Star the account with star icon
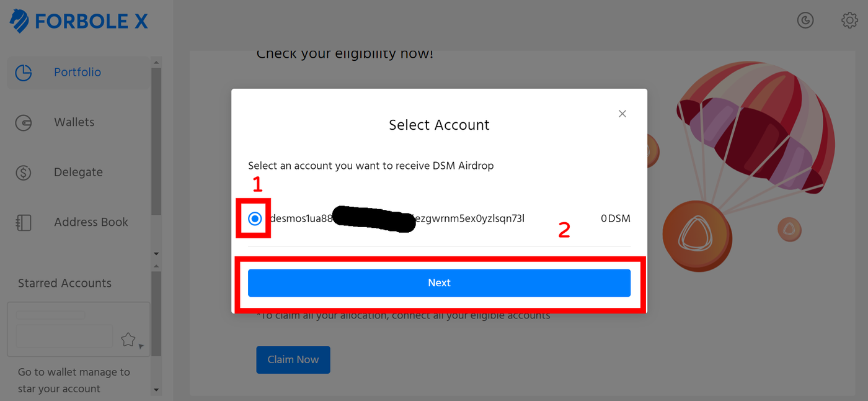868x401 pixels. tap(128, 339)
